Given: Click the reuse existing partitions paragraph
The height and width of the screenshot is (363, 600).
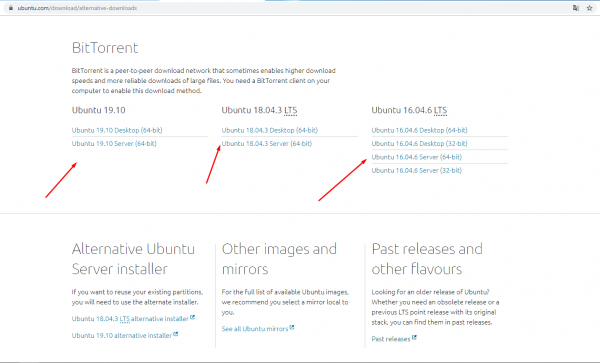Looking at the screenshot, I should pyautogui.click(x=137, y=297).
